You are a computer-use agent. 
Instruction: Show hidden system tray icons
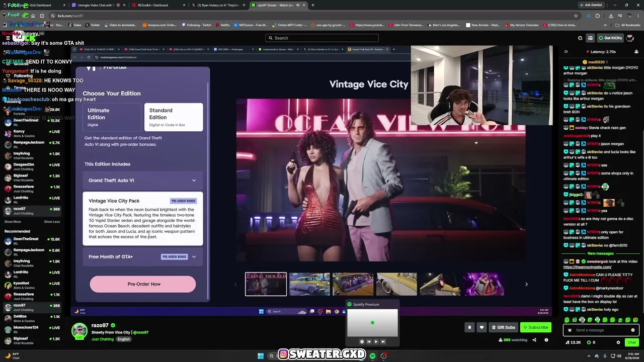click(x=589, y=356)
